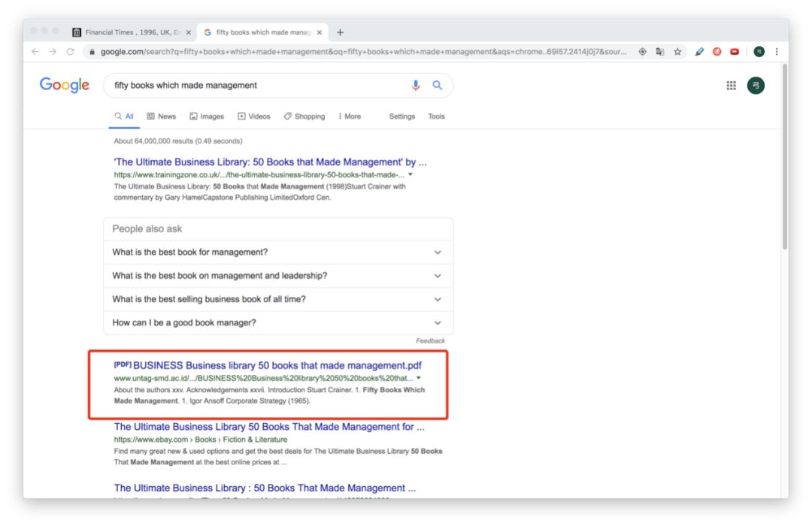Image resolution: width=812 pixels, height=526 pixels.
Task: Open a new tab with plus button
Action: point(341,32)
